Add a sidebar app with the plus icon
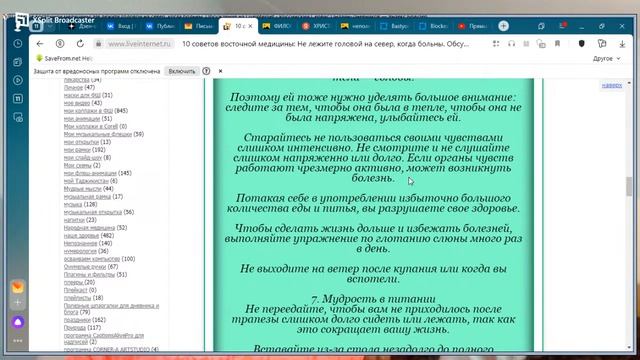640x360 pixels. (x=18, y=302)
